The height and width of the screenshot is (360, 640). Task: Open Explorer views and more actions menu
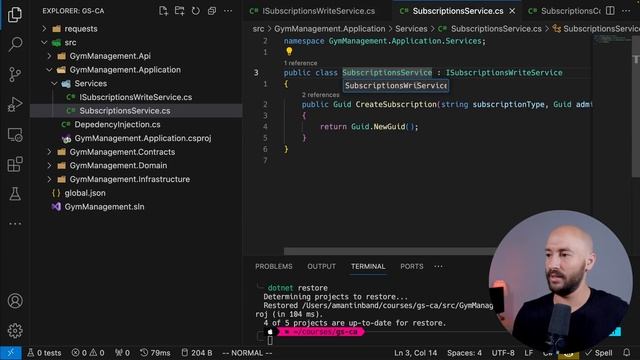(x=228, y=11)
